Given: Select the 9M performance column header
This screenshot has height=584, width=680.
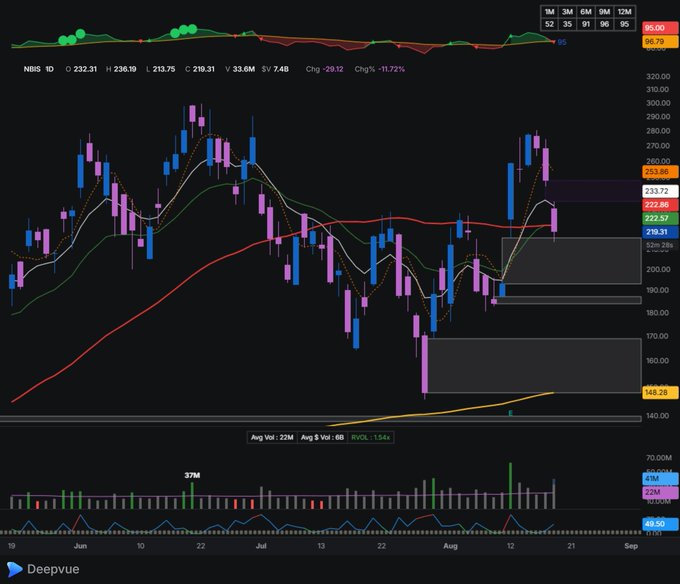Looking at the screenshot, I should point(605,12).
